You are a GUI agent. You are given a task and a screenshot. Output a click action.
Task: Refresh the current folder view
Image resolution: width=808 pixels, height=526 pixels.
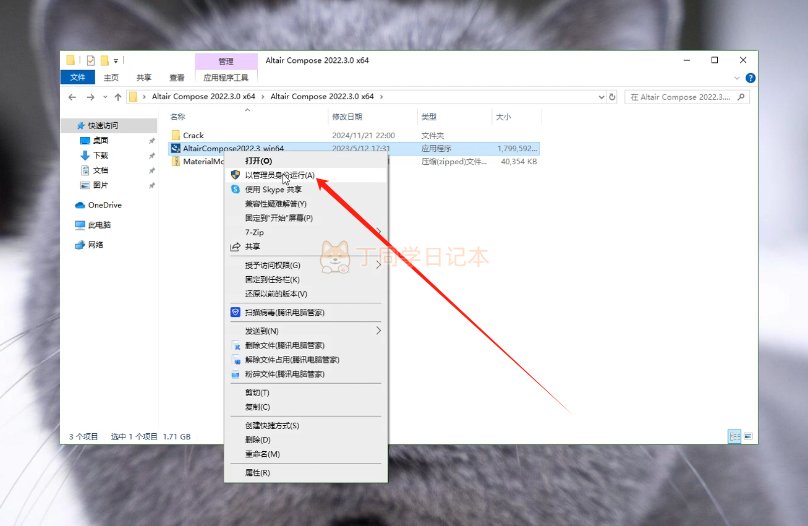pyautogui.click(x=612, y=97)
